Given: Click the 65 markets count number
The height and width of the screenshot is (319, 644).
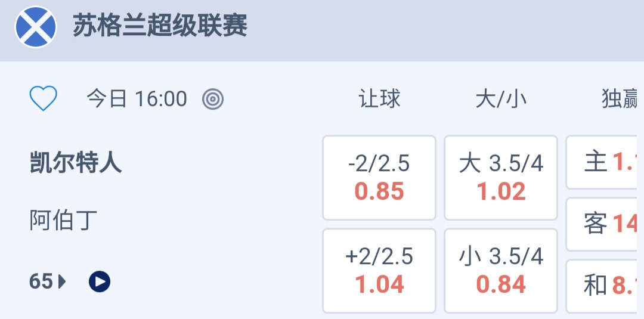Looking at the screenshot, I should point(41,281).
